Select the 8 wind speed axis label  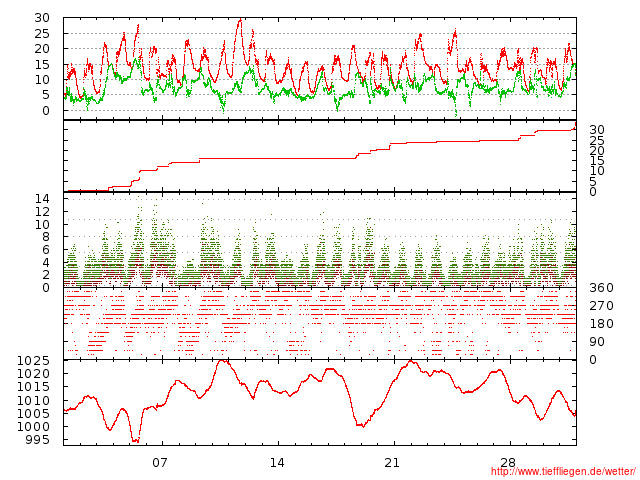tap(46, 237)
